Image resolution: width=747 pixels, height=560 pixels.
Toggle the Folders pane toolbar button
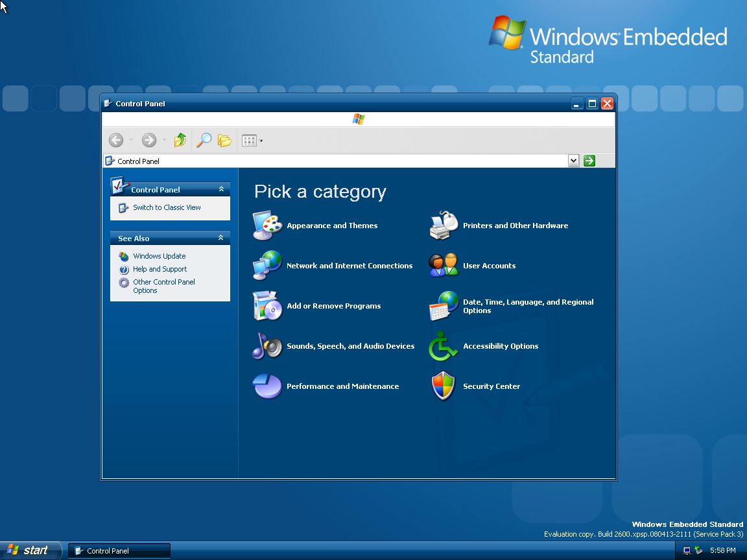(x=224, y=140)
